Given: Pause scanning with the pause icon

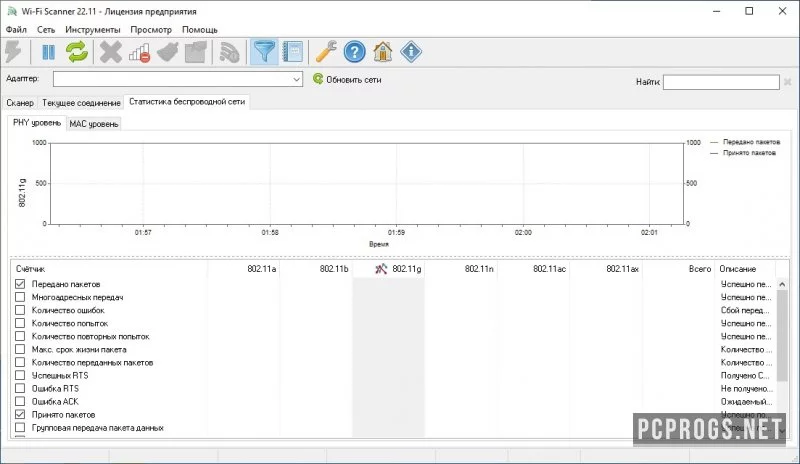Looking at the screenshot, I should point(48,52).
